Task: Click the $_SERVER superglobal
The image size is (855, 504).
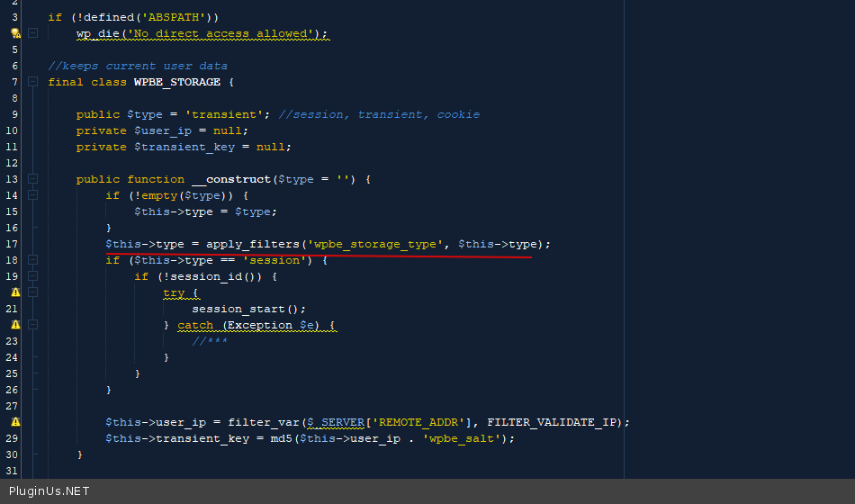Action: coord(336,422)
